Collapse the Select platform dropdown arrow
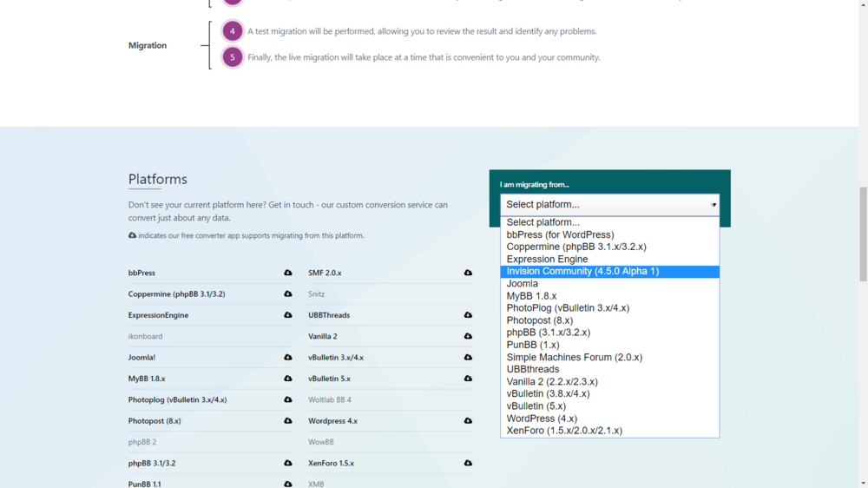Viewport: 868px width, 488px height. tap(713, 205)
